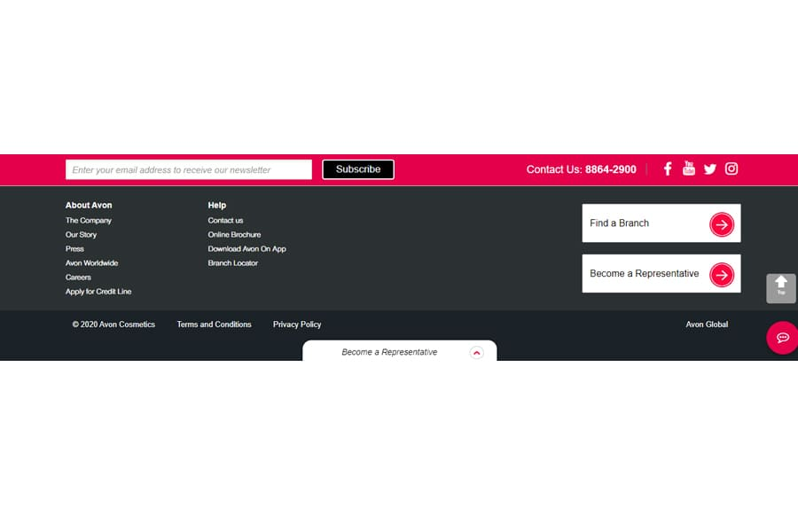Click the Find a Branch arrow icon
798x532 pixels.
[722, 224]
